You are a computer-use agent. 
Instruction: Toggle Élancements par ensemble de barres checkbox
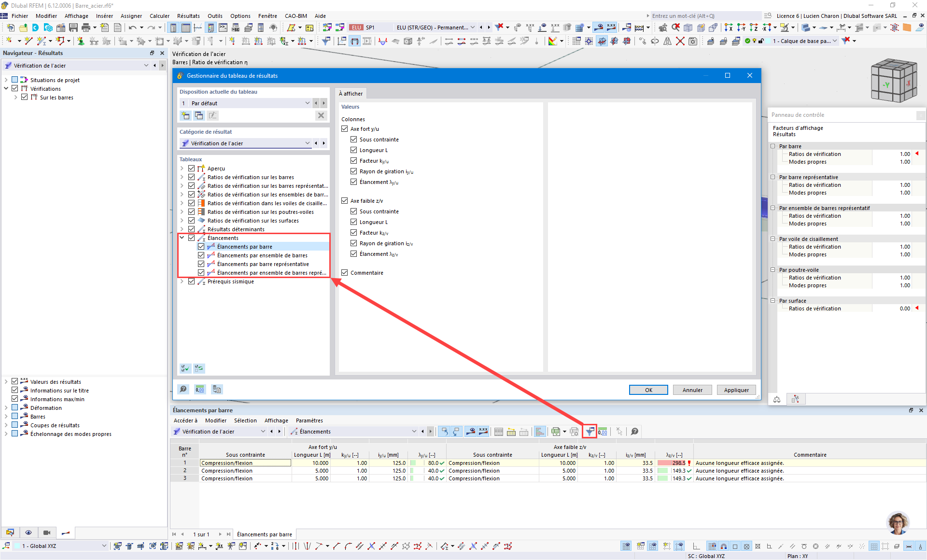(201, 255)
